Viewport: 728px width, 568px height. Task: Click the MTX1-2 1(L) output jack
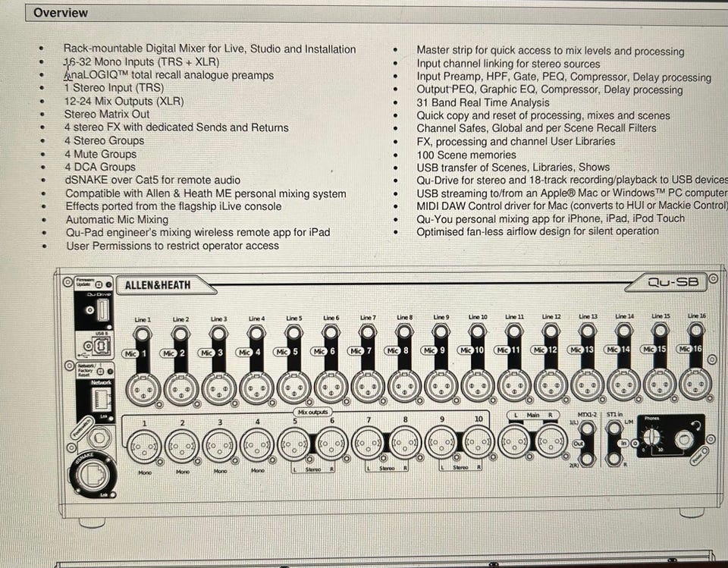point(587,428)
